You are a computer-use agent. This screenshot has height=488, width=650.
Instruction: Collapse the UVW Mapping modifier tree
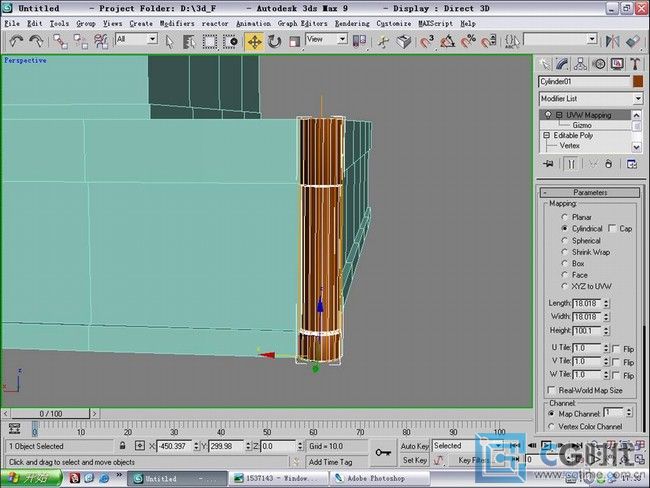point(559,115)
